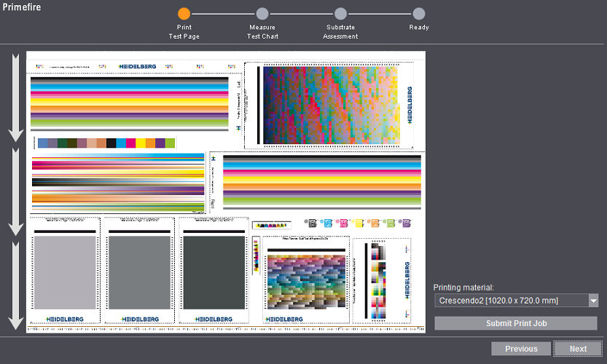Click the top white down arrow
The image size is (607, 364).
pos(16,98)
